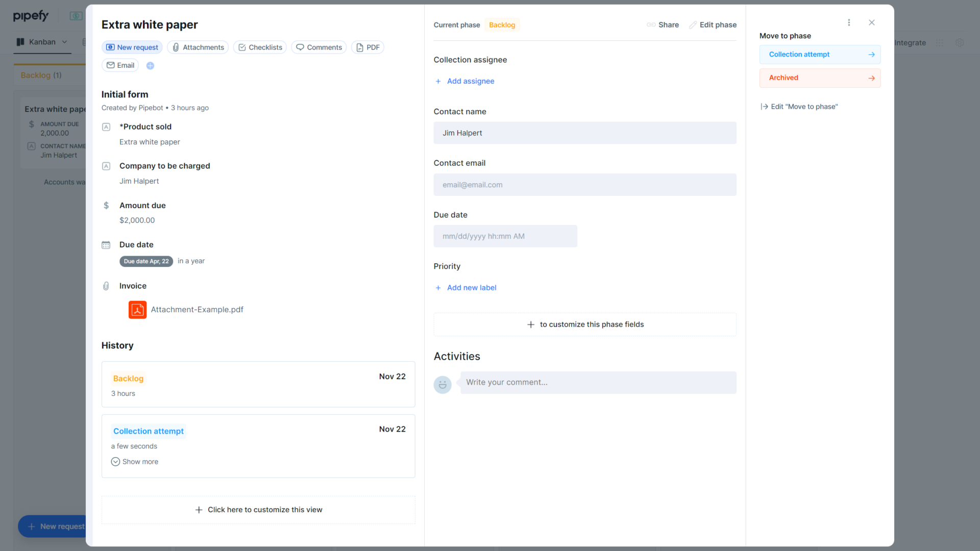Move the card to the Archived phase

tap(820, 78)
